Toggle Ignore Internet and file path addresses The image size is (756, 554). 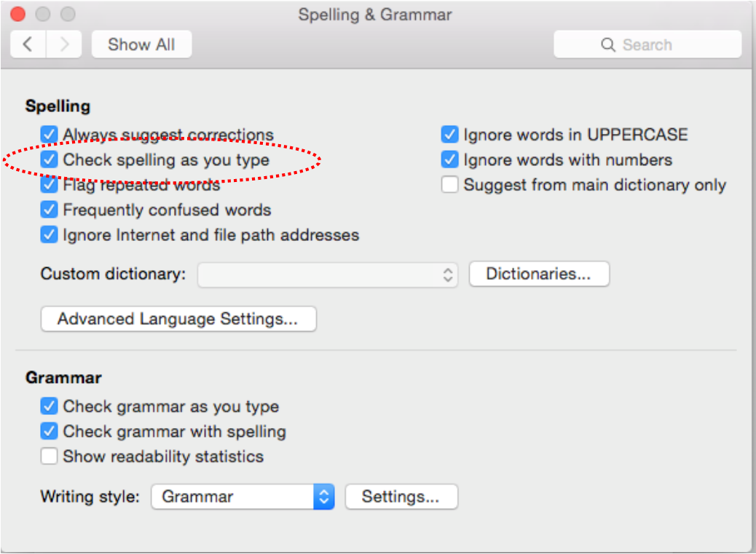tap(49, 234)
